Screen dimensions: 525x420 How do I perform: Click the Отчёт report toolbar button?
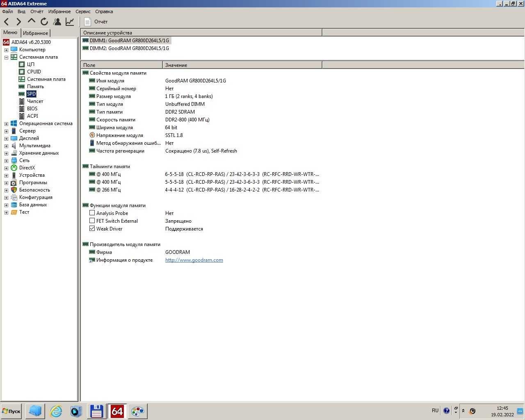[96, 22]
